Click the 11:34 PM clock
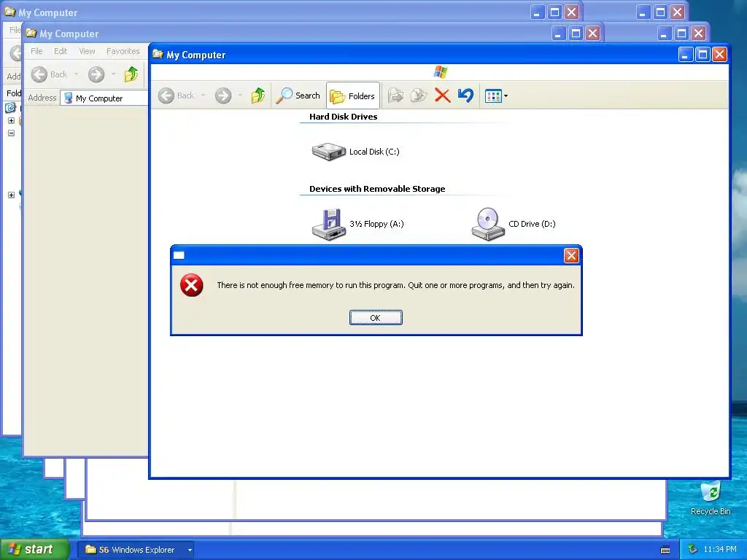747x560 pixels. [x=720, y=550]
